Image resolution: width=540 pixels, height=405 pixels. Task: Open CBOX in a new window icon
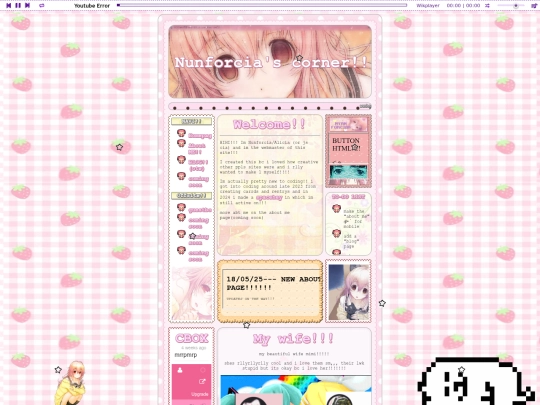coord(202,381)
